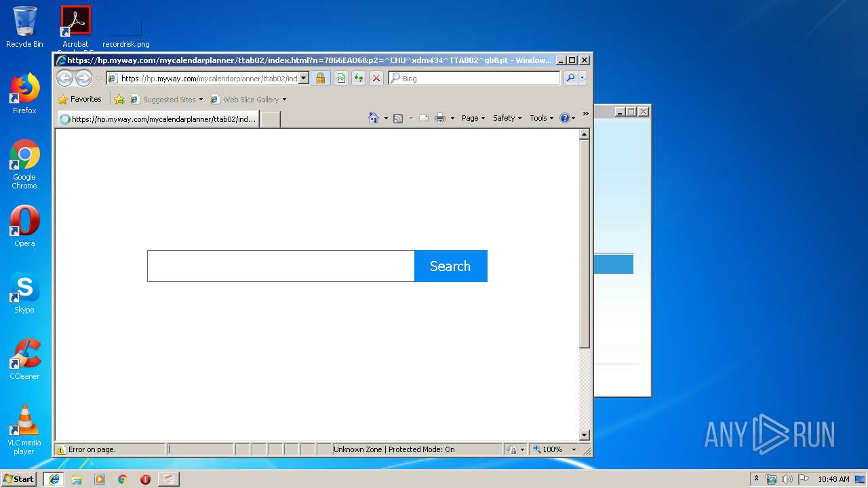The image size is (868, 488).
Task: Open the security lock report icon
Action: point(321,78)
